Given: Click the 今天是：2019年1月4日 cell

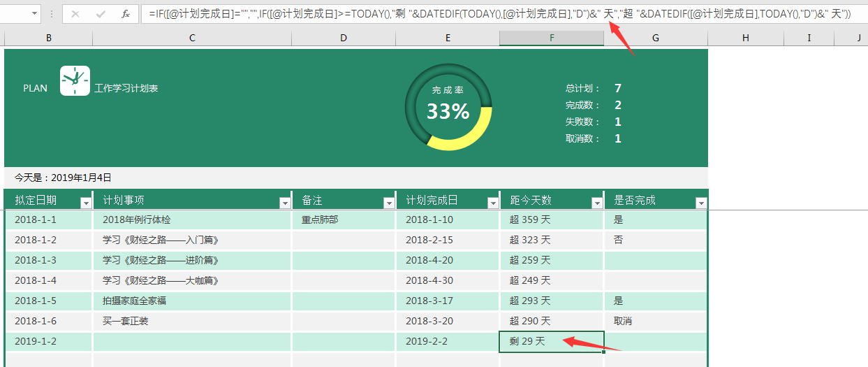Looking at the screenshot, I should pos(63,178).
